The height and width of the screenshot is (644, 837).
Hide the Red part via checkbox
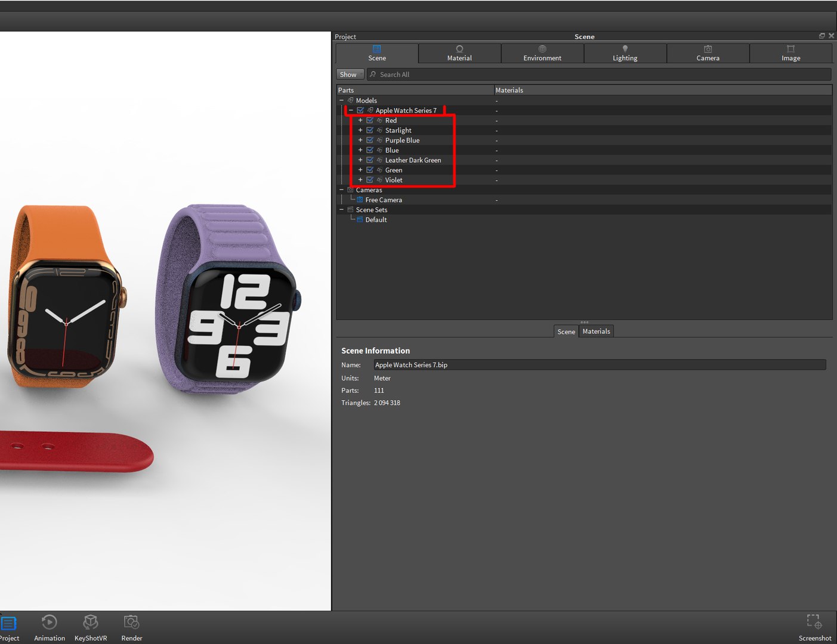point(370,120)
